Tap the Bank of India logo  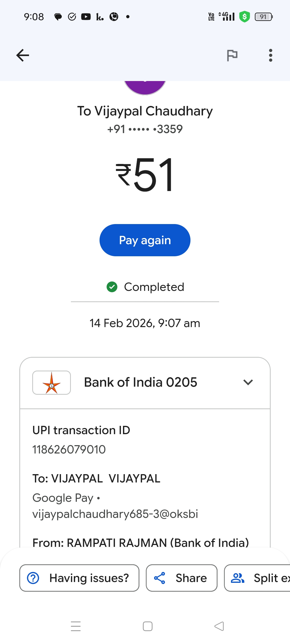coord(52,383)
